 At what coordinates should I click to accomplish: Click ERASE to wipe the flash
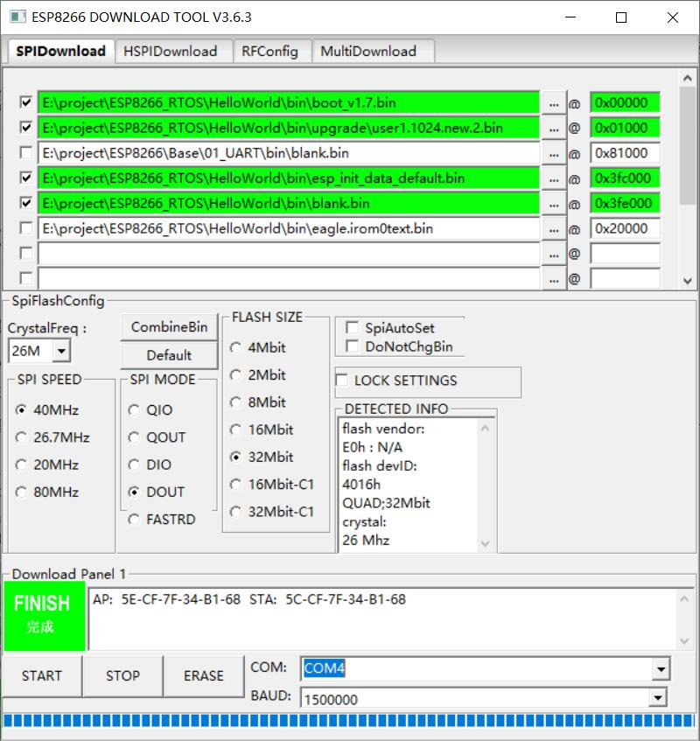point(203,675)
